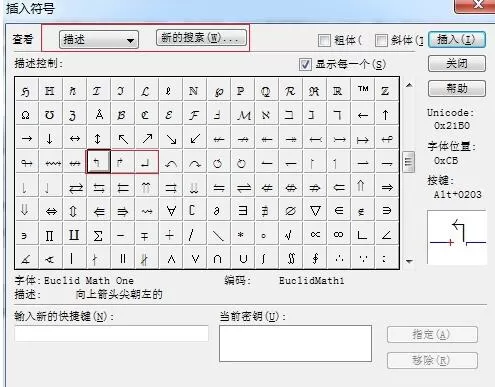The height and width of the screenshot is (387, 495).
Task: Click the 新的搜索(W)... button
Action: click(201, 38)
